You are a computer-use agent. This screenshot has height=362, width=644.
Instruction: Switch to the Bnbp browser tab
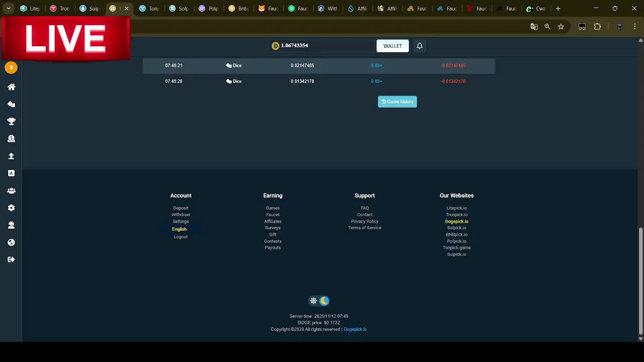pos(238,9)
